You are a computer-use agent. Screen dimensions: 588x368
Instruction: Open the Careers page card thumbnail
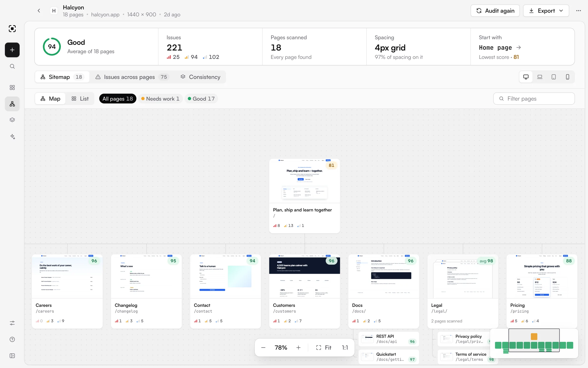click(x=67, y=276)
